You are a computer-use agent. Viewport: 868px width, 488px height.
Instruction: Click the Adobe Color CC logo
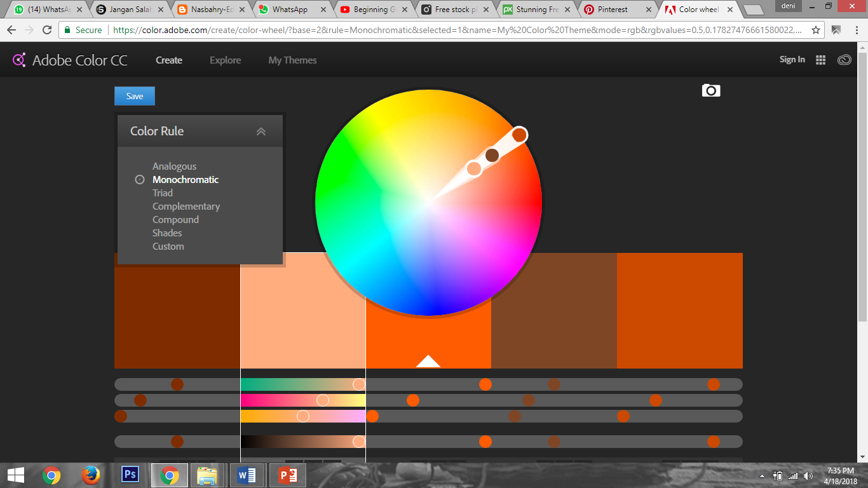[70, 60]
